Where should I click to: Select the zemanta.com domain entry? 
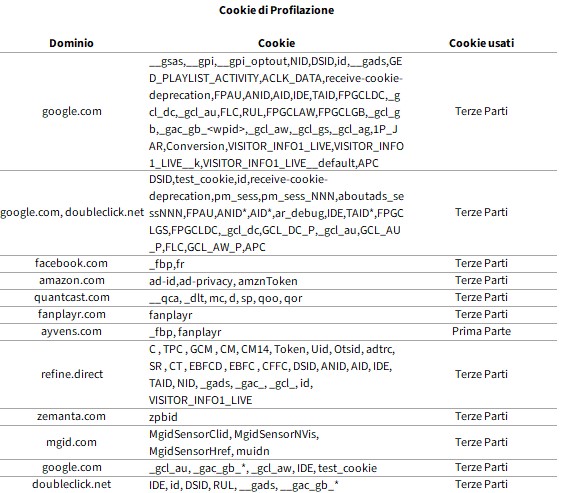71,416
